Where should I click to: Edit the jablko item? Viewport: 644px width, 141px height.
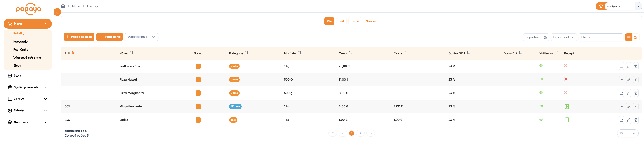tap(629, 120)
